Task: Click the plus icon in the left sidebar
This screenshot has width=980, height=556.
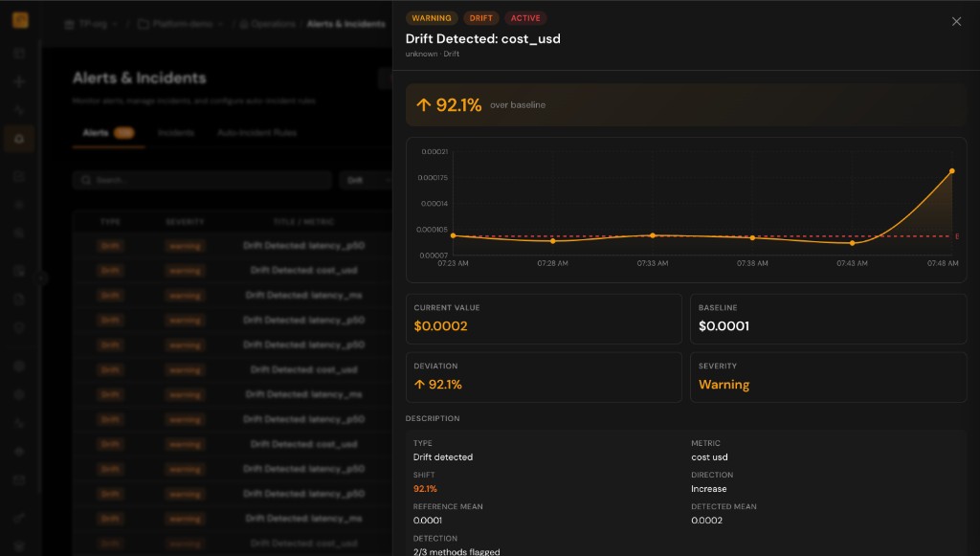Action: coord(19,82)
